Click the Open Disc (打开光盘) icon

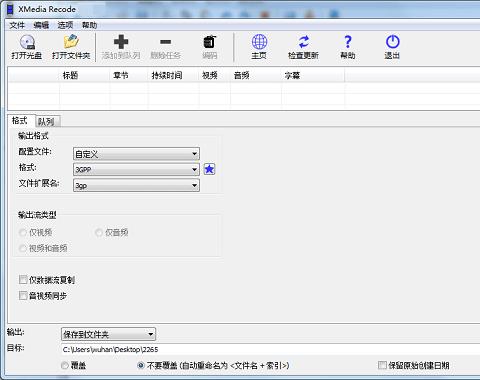coord(27,42)
